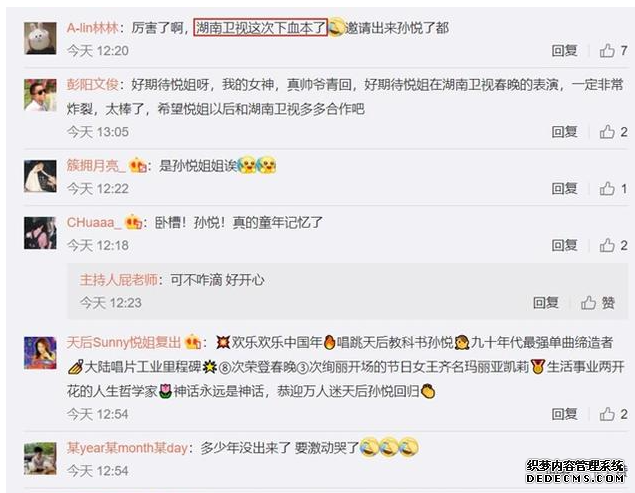Like 彭阳文俊's comment thumbs-up icon
Viewport: 635px width, 493px height.
[x=607, y=132]
